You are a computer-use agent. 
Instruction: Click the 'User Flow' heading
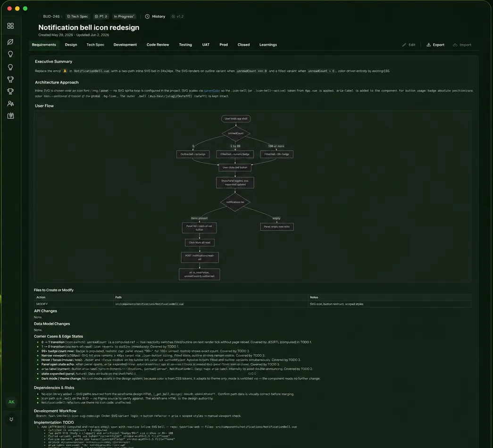pyautogui.click(x=44, y=106)
